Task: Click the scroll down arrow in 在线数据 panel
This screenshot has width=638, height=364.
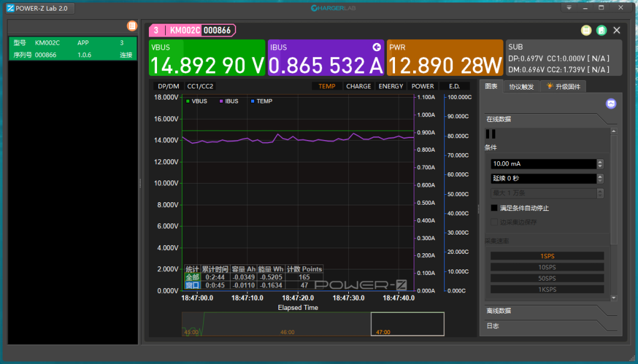Action: pos(614,298)
